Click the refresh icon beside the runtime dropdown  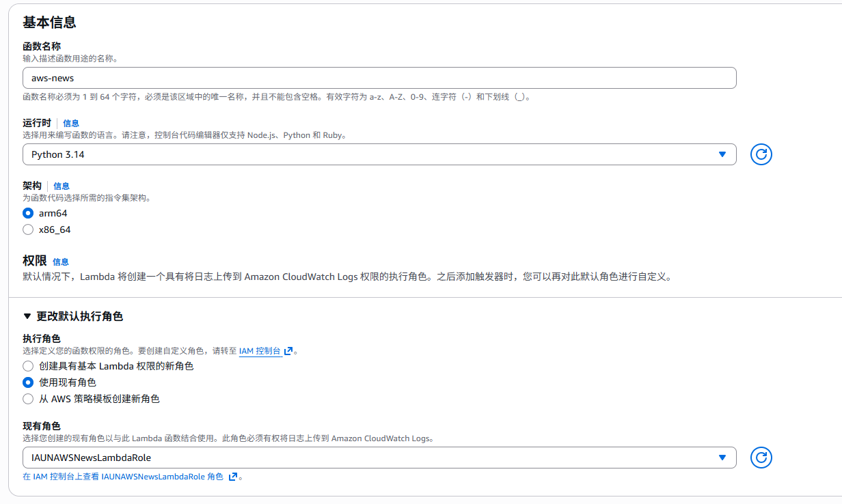click(x=761, y=154)
